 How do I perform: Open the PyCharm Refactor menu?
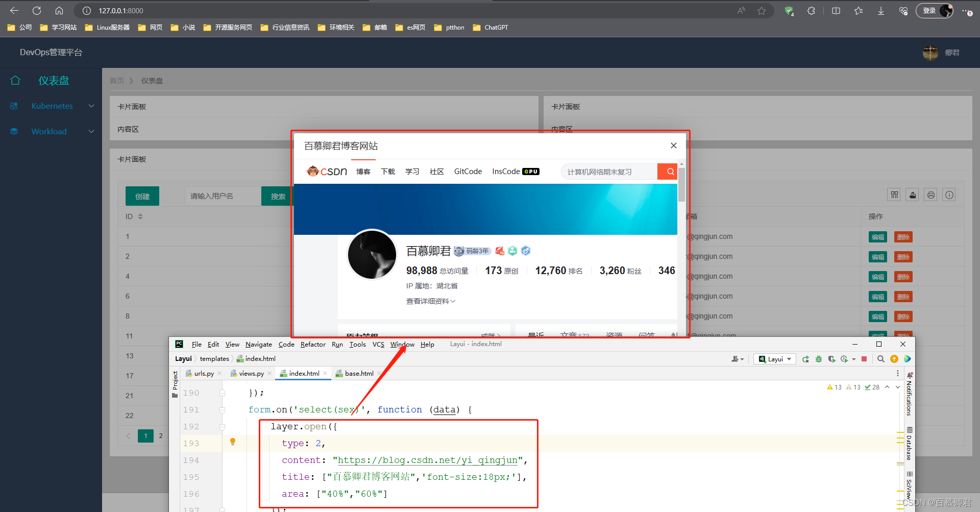pos(313,345)
